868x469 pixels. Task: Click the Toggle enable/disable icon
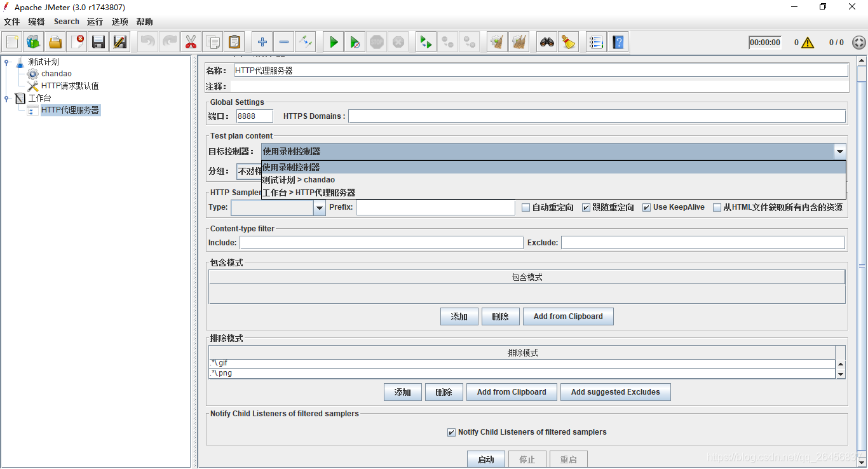coord(305,43)
